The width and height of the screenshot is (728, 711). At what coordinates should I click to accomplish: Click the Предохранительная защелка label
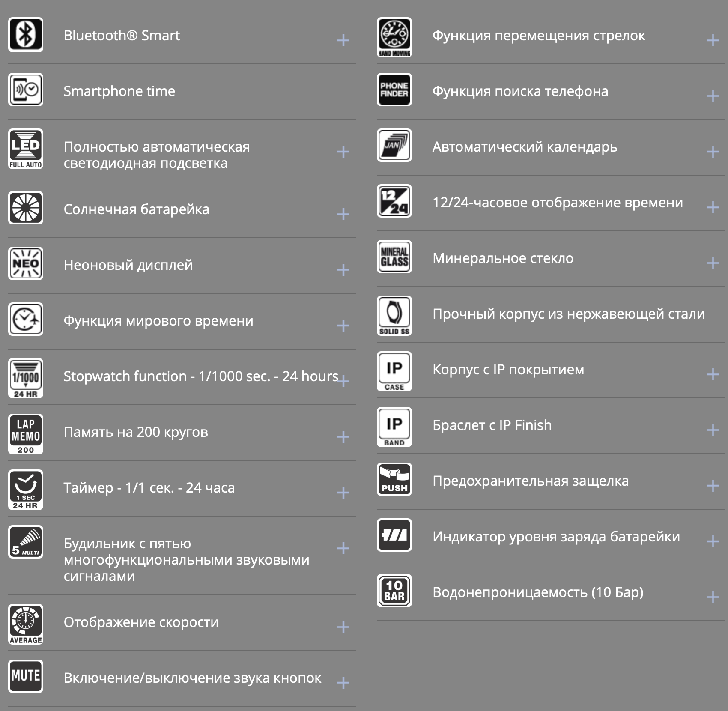531,481
